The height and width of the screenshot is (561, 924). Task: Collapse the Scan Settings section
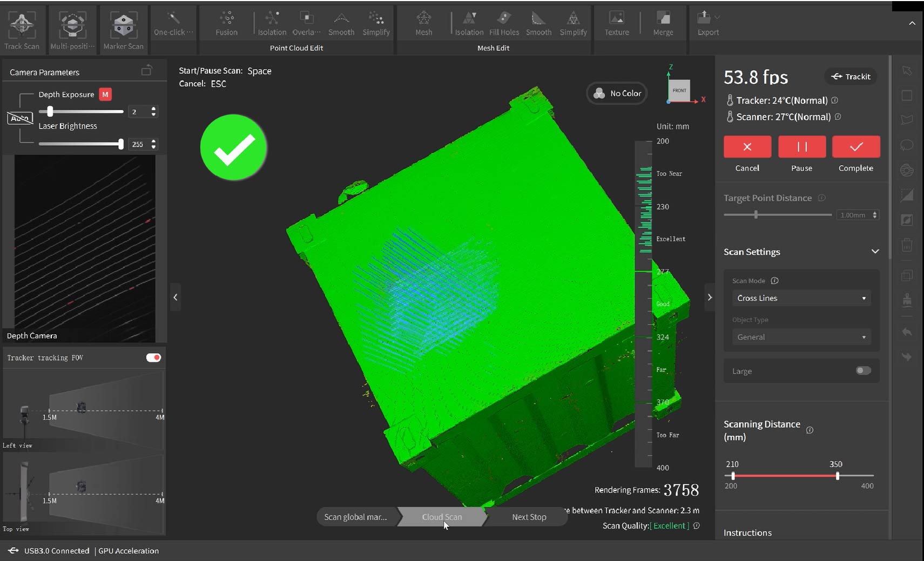tap(875, 252)
